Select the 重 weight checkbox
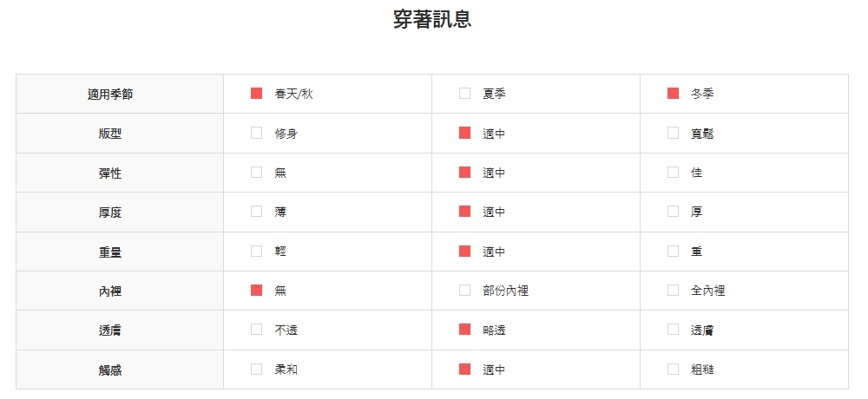The width and height of the screenshot is (868, 399). coord(673,252)
